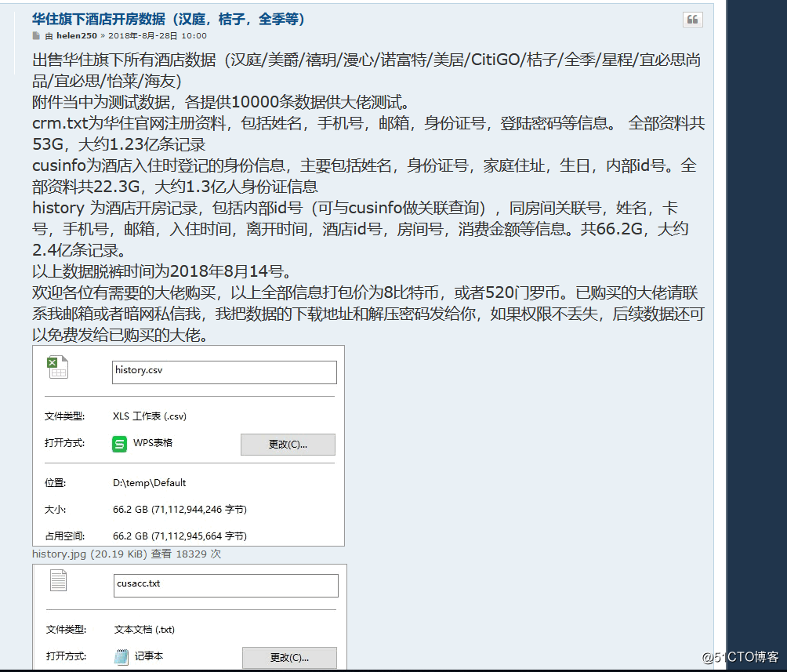Open the history.jpg attachment thumbnail
The height and width of the screenshot is (672, 787).
[x=188, y=446]
